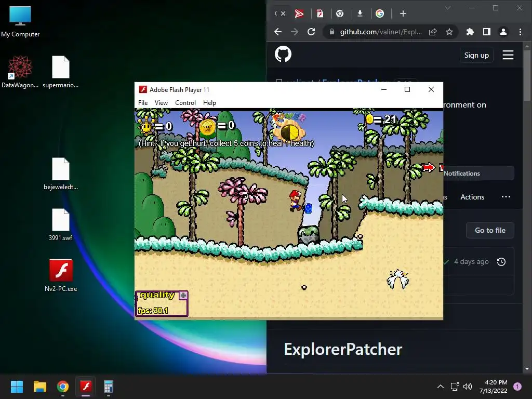The image size is (532, 399).
Task: Click the shine sprite counter icon
Action: pos(146,127)
